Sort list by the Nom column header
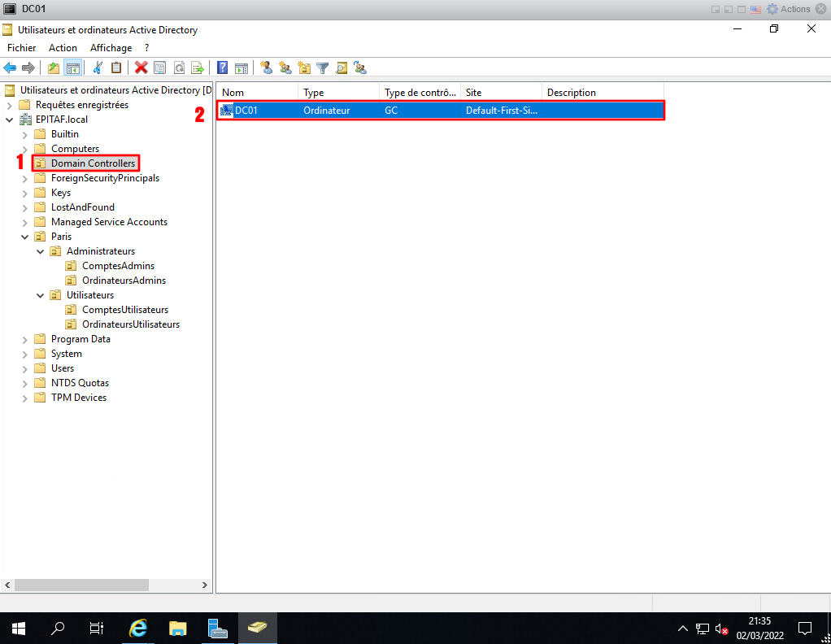Viewport: 831px width, 644px height. pyautogui.click(x=256, y=93)
